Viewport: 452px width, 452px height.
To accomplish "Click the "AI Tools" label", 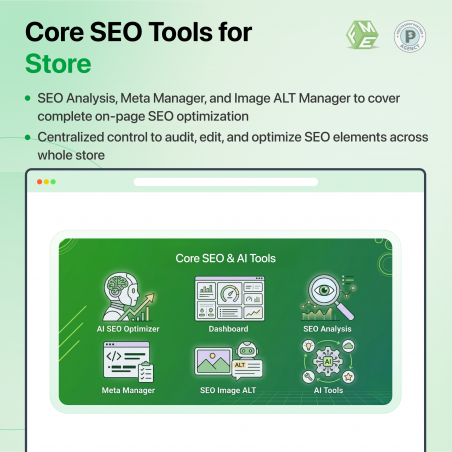I will click(x=328, y=390).
